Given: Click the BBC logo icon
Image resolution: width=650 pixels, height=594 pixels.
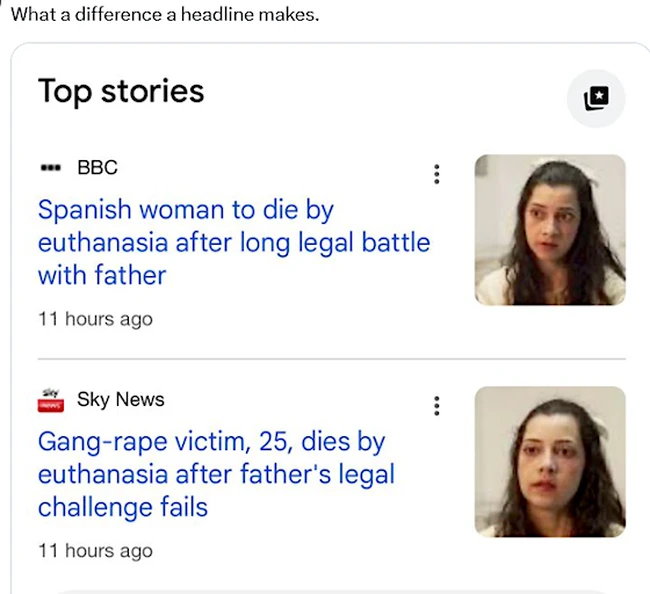Looking at the screenshot, I should [x=50, y=168].
